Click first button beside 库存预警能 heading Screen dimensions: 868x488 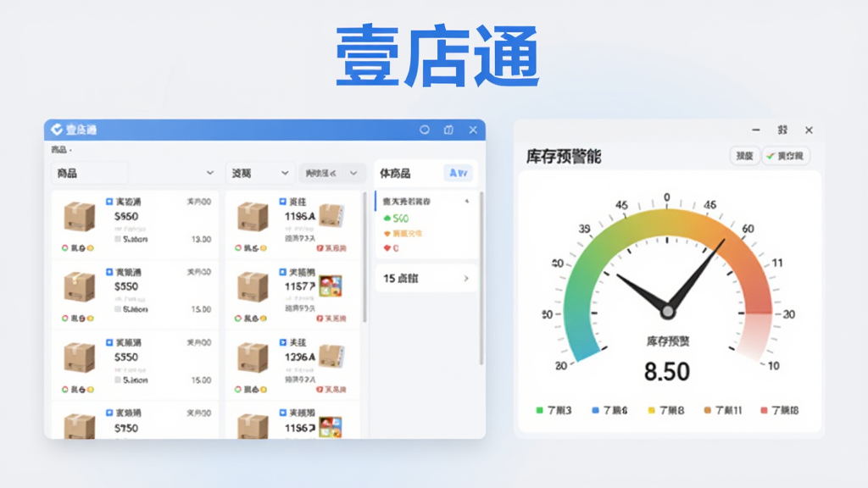click(x=744, y=156)
